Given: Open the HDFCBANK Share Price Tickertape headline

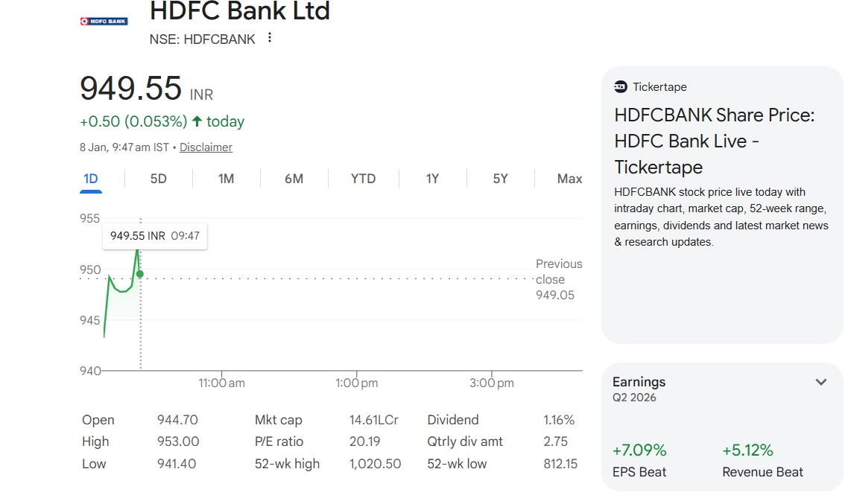Looking at the screenshot, I should coord(714,141).
